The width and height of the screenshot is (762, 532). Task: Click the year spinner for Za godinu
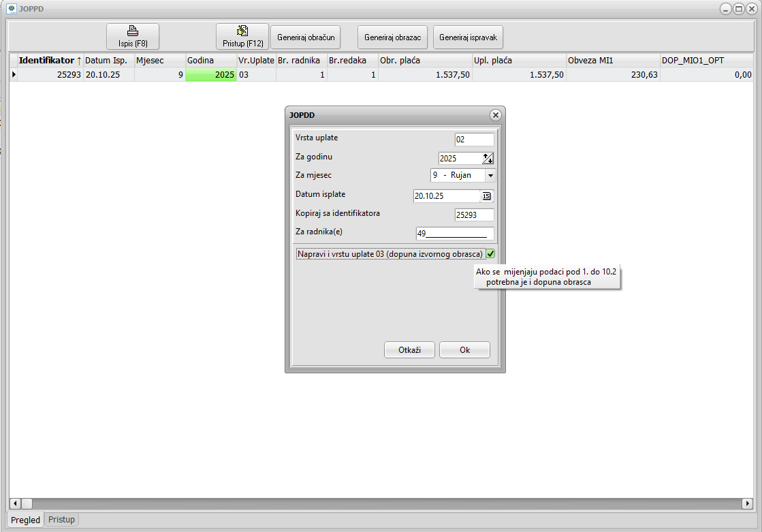[487, 159]
